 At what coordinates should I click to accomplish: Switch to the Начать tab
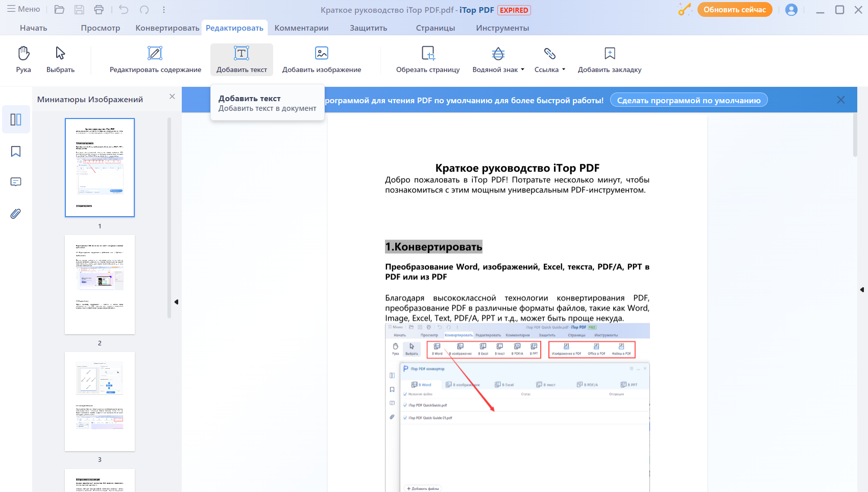tap(34, 28)
